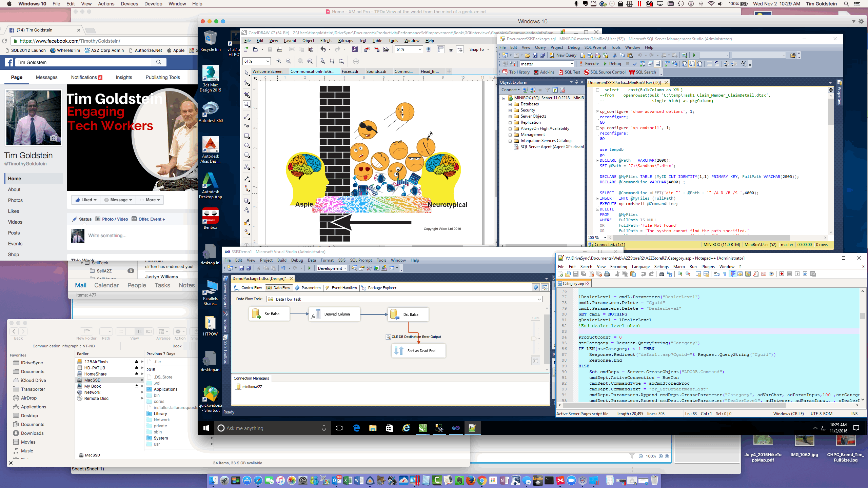Click New Query button in SSMS
The image size is (868, 488).
563,55
